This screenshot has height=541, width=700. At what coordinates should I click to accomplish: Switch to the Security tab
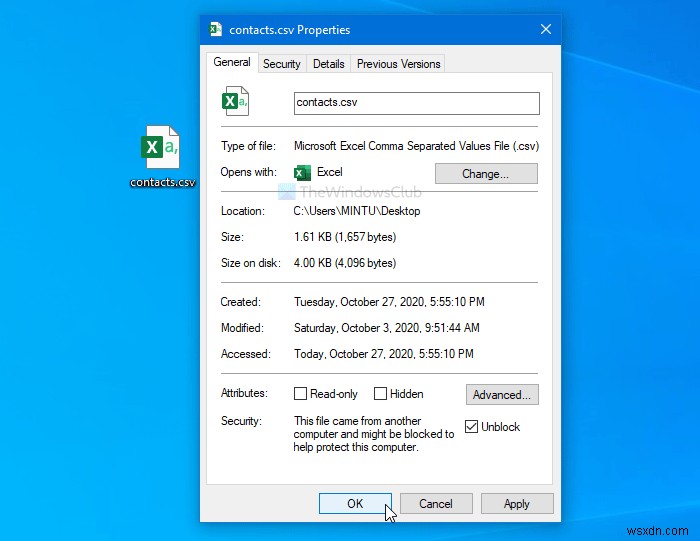click(281, 64)
